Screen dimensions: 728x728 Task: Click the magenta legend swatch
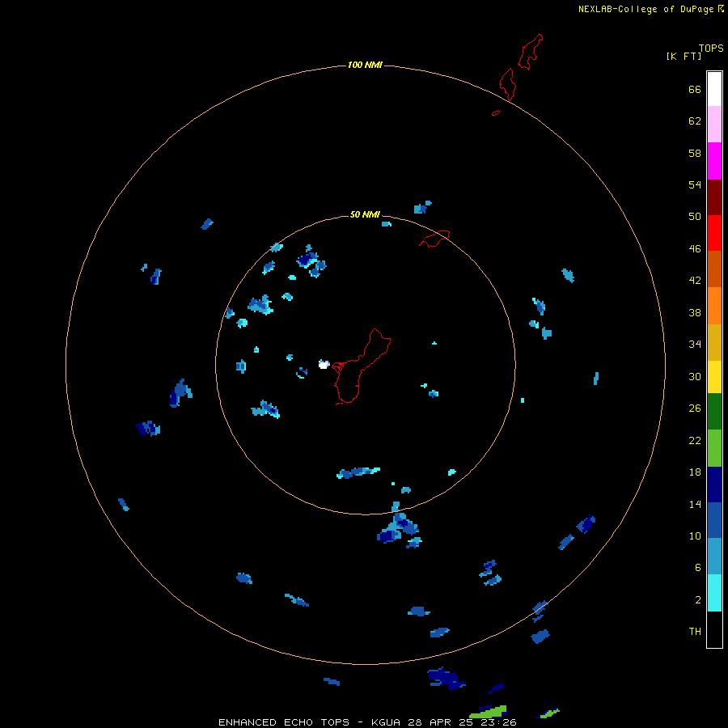[x=714, y=161]
